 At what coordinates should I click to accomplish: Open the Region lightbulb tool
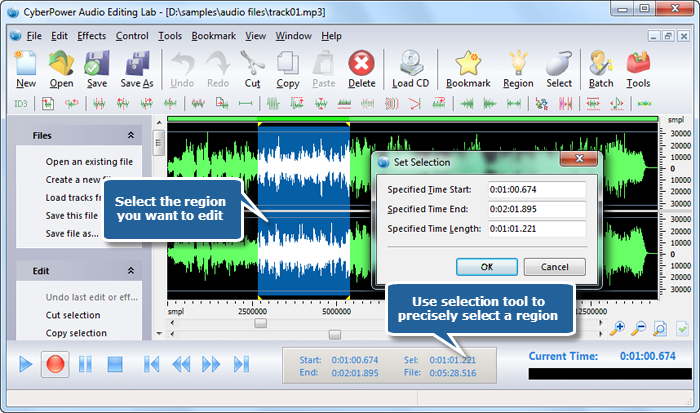tap(518, 69)
